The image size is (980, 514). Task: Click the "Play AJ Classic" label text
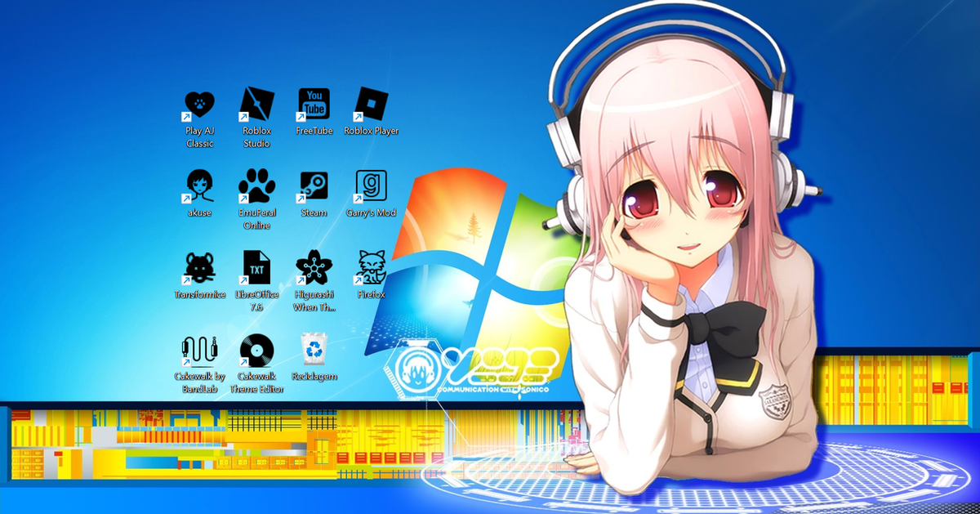(199, 136)
